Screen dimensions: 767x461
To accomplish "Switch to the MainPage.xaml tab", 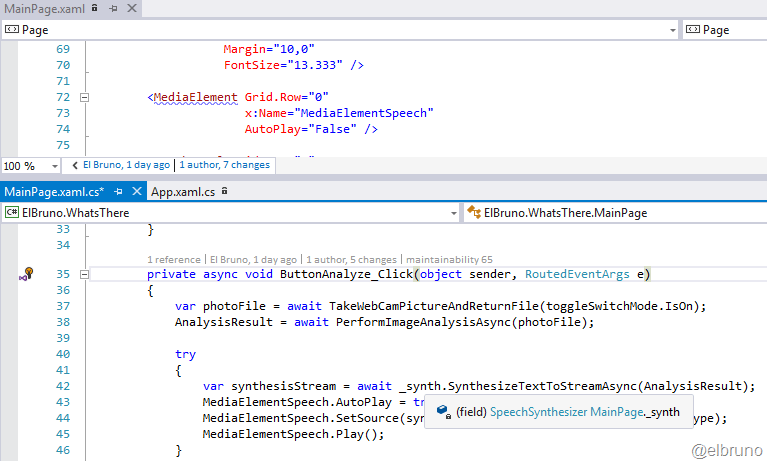I will pyautogui.click(x=42, y=8).
